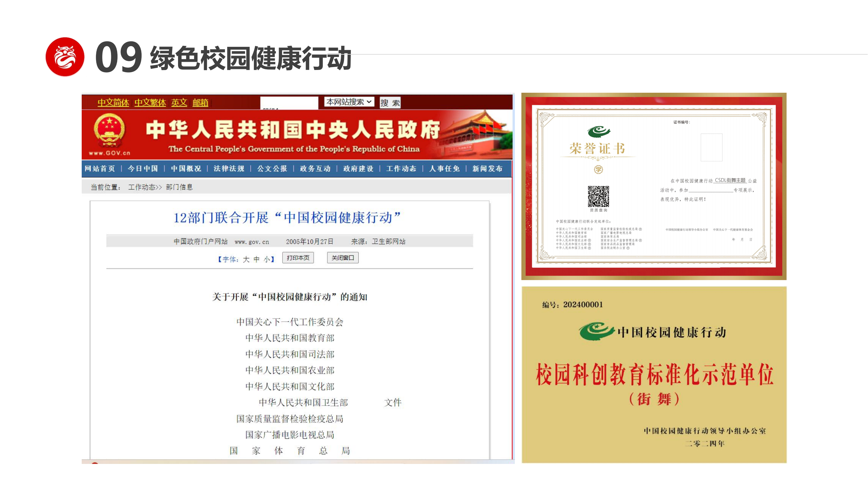Open the 邮箱 link
This screenshot has width=868, height=488.
click(200, 103)
